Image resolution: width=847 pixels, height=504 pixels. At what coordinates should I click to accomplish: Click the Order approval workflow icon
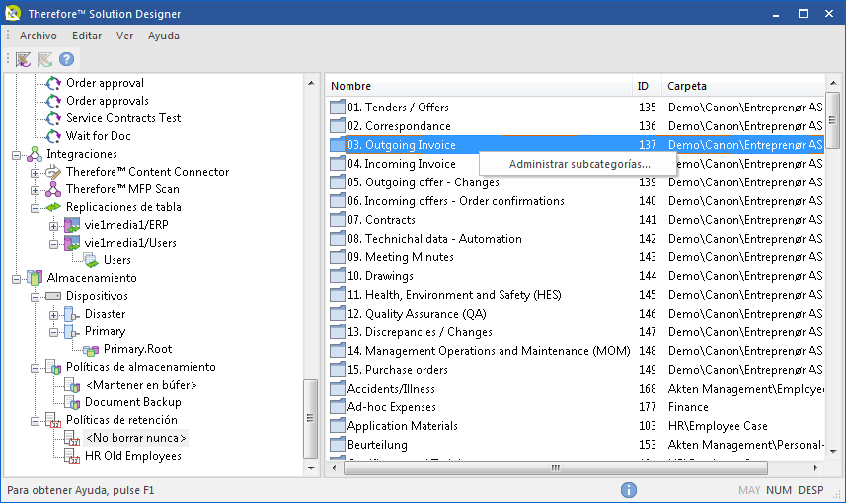pyautogui.click(x=53, y=83)
